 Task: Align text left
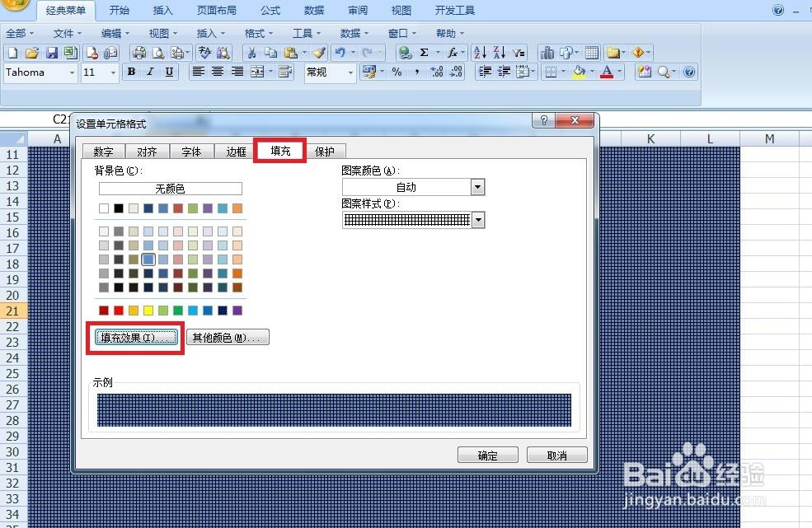tap(199, 72)
